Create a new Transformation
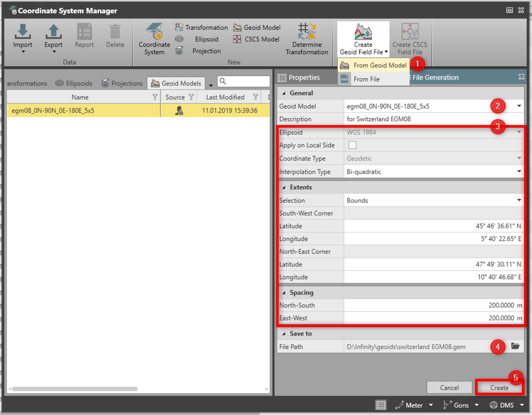 pos(201,27)
